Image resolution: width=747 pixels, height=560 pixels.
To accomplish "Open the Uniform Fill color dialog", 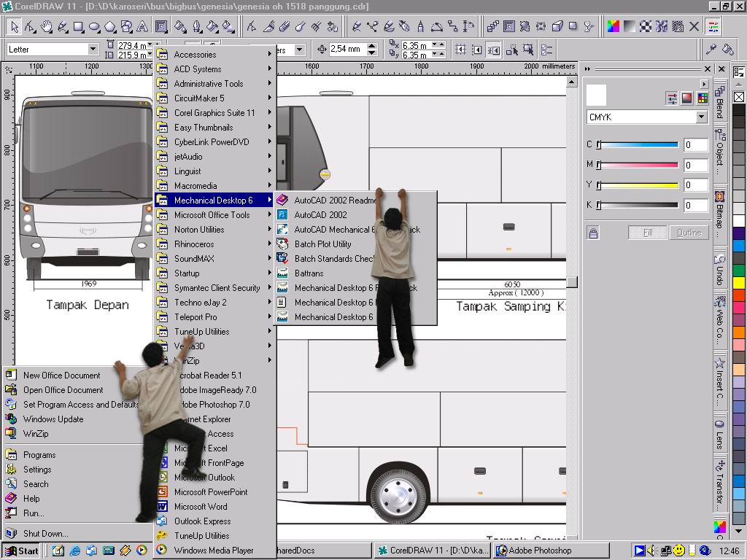I will (x=614, y=27).
